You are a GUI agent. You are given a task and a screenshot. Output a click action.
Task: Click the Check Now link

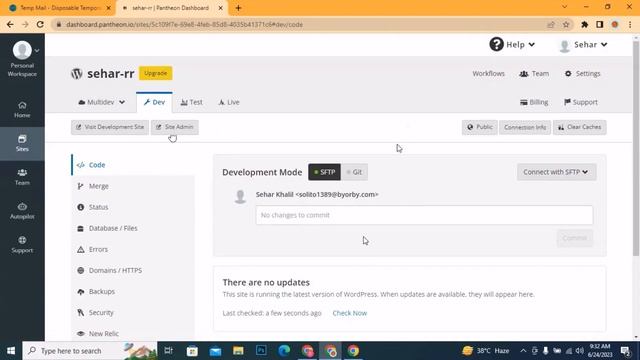tap(350, 313)
